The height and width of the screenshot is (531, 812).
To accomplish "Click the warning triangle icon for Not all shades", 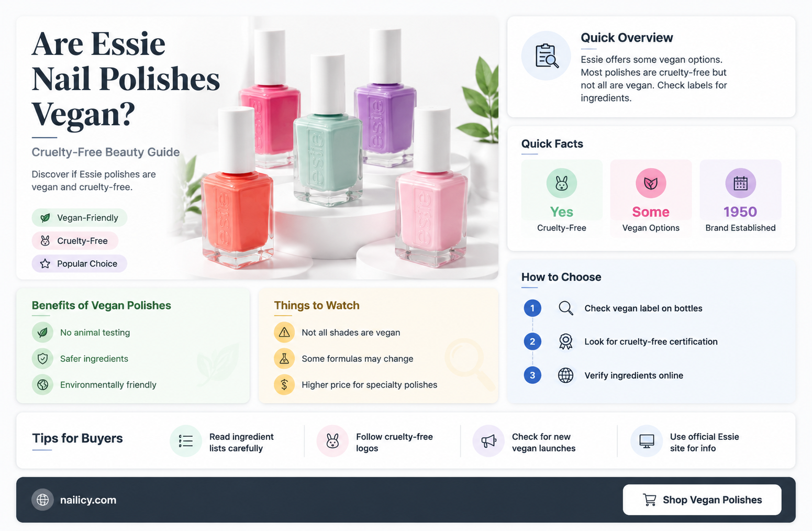I will [284, 333].
